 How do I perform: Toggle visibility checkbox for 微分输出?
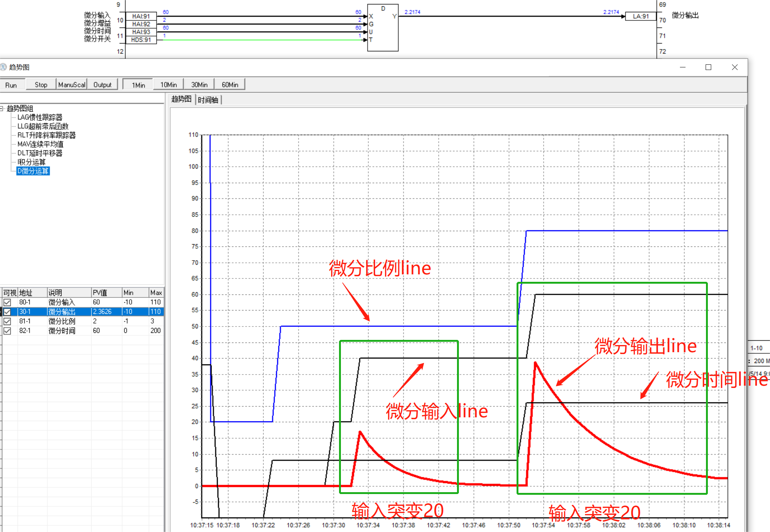point(7,312)
